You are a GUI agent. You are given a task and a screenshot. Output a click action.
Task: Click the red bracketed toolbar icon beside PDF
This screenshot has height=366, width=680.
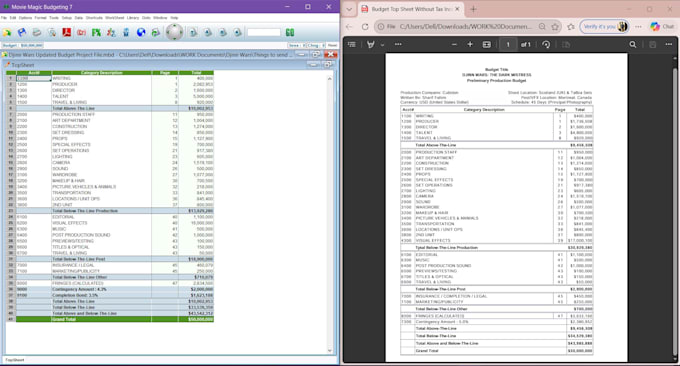tap(81, 33)
